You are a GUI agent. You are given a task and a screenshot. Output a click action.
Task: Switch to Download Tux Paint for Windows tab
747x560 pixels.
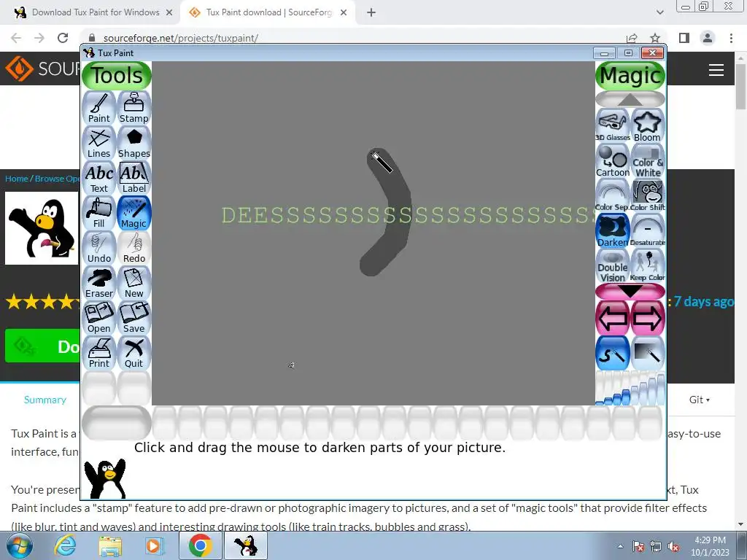point(94,12)
